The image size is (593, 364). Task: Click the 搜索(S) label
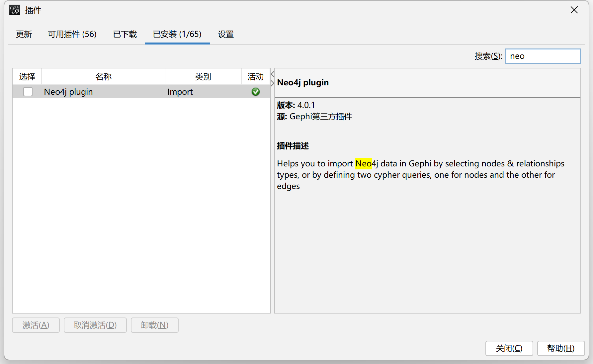(488, 56)
